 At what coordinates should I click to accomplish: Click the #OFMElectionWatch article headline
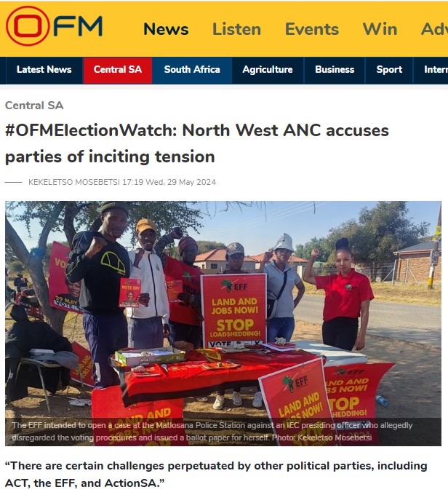197,143
